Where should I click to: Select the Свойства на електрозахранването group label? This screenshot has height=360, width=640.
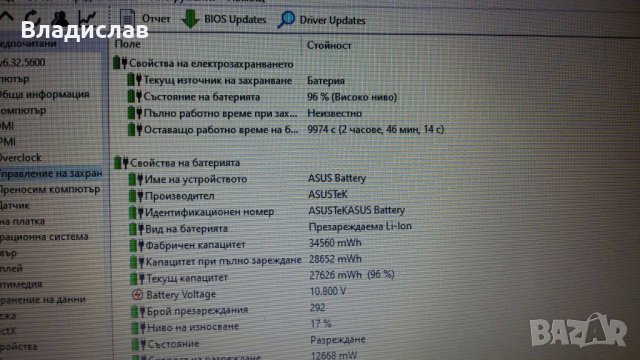coord(211,64)
